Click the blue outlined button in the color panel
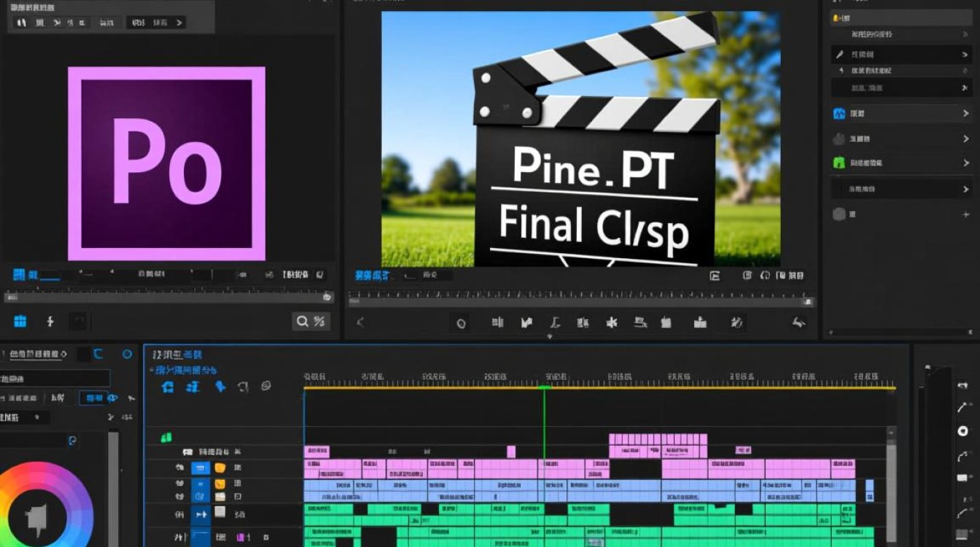The image size is (980, 547). [94, 398]
